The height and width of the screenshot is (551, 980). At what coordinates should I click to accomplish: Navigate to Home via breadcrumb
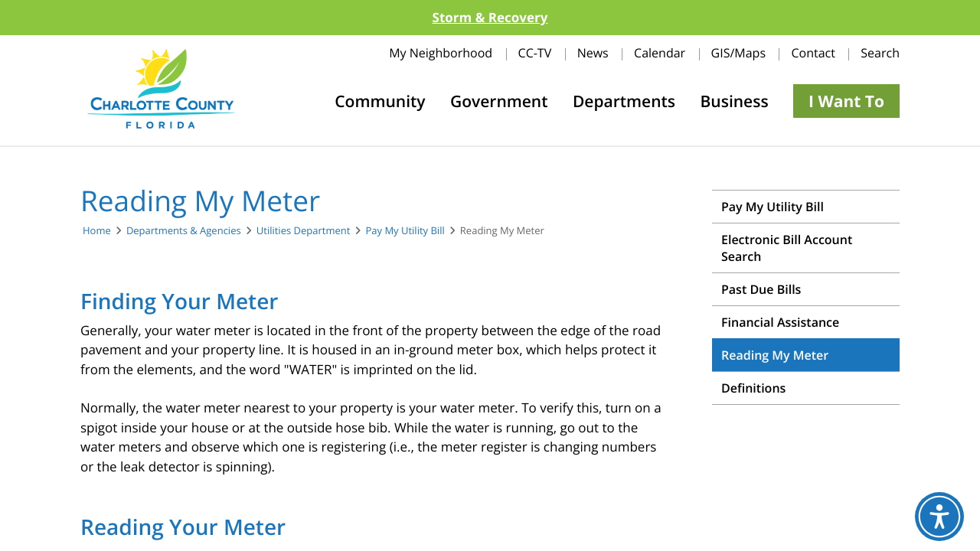click(x=96, y=230)
